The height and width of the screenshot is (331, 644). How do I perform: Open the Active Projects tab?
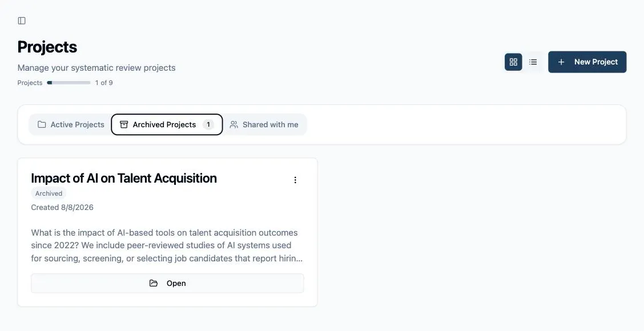(x=71, y=124)
